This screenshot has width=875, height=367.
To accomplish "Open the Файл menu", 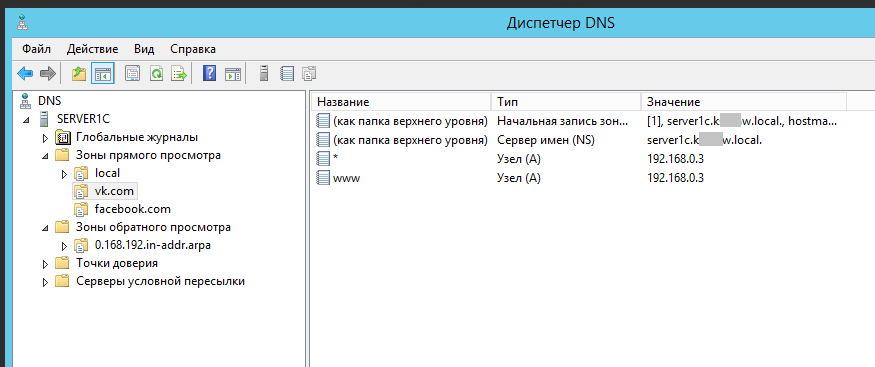I will click(x=36, y=49).
